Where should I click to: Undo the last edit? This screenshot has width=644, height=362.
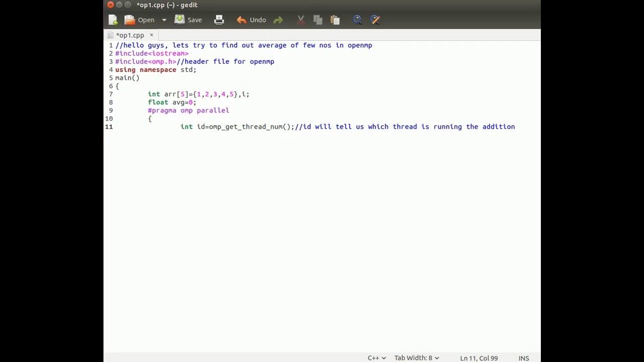coord(251,20)
